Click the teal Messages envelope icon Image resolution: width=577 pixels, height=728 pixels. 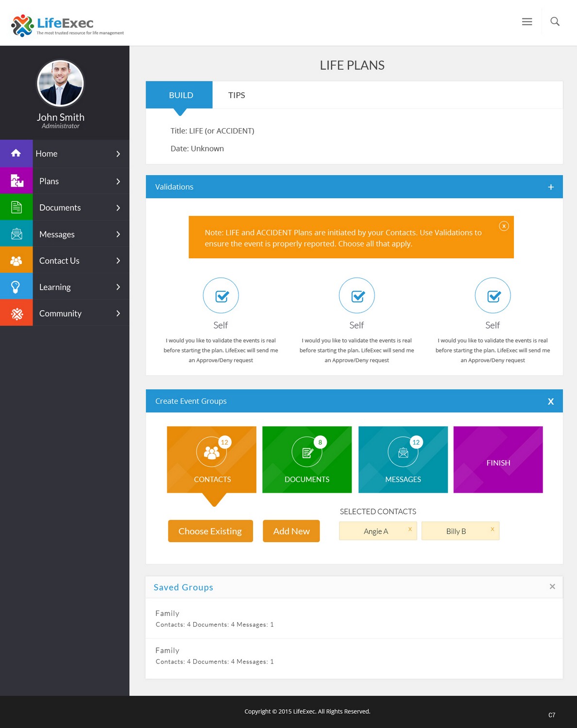(x=16, y=234)
